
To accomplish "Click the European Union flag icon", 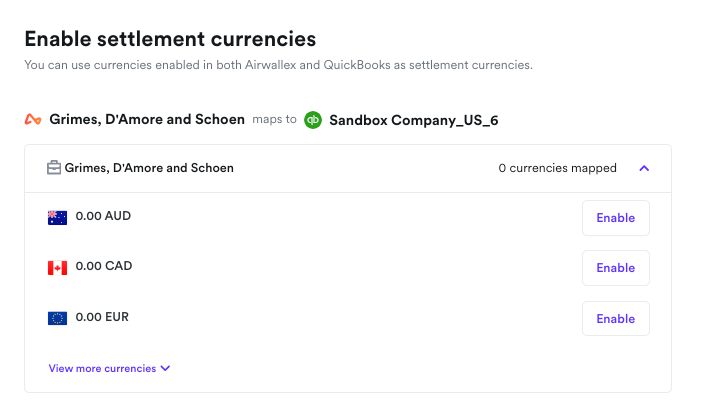I will tap(57, 318).
